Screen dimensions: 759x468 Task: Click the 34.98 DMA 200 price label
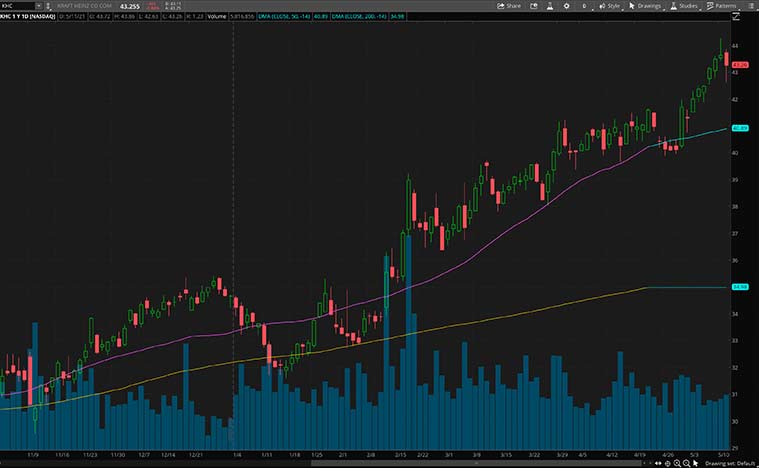(741, 287)
